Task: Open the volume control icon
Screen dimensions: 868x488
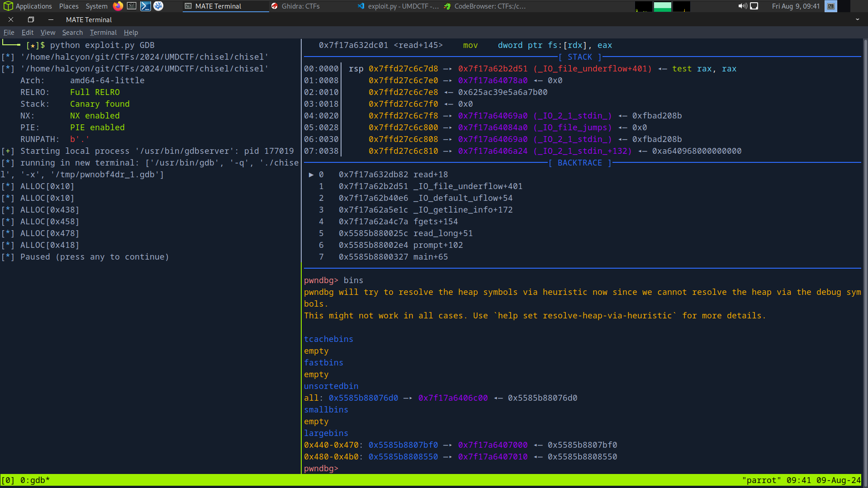Action: 742,6
